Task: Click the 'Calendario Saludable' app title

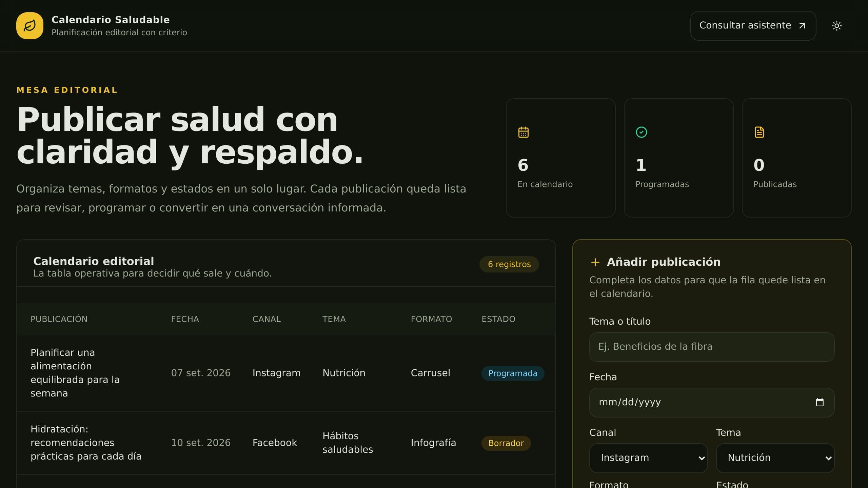Action: point(111,20)
